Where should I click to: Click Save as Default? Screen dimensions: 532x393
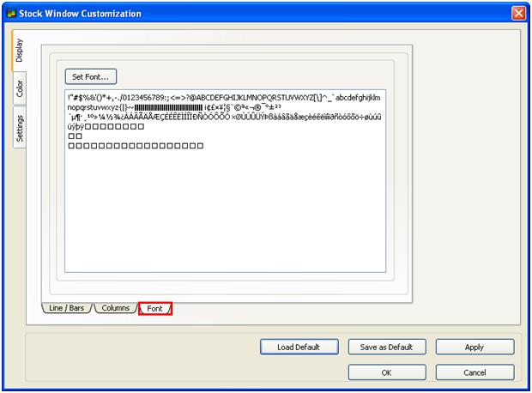click(386, 347)
